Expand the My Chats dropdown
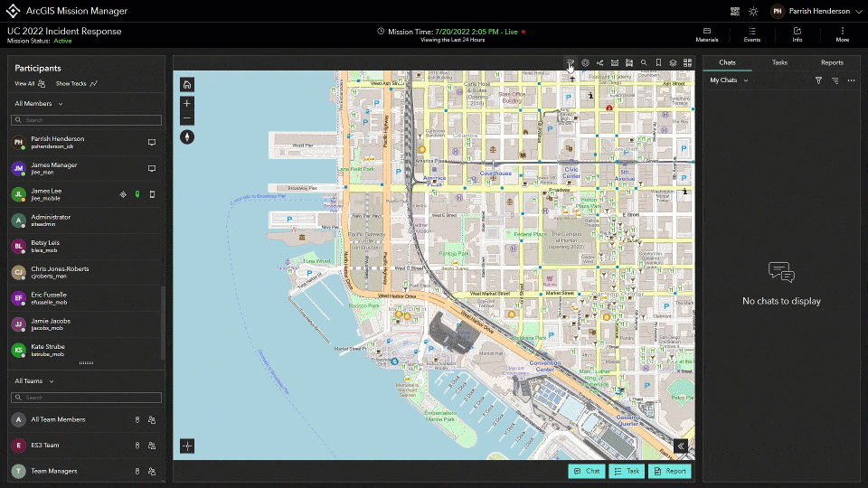This screenshot has height=488, width=868. pyautogui.click(x=729, y=80)
